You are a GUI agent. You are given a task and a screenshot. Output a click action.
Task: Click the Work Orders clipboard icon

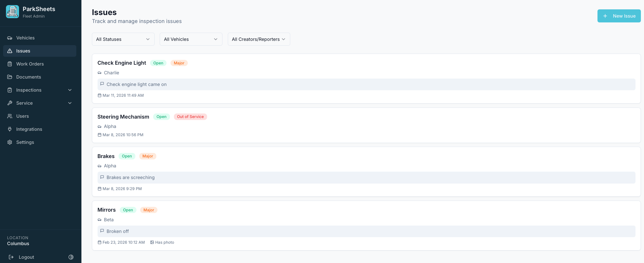[10, 64]
